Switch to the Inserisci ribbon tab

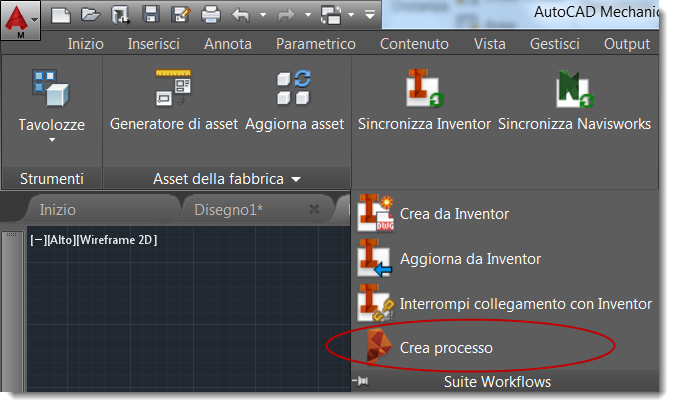click(x=153, y=44)
